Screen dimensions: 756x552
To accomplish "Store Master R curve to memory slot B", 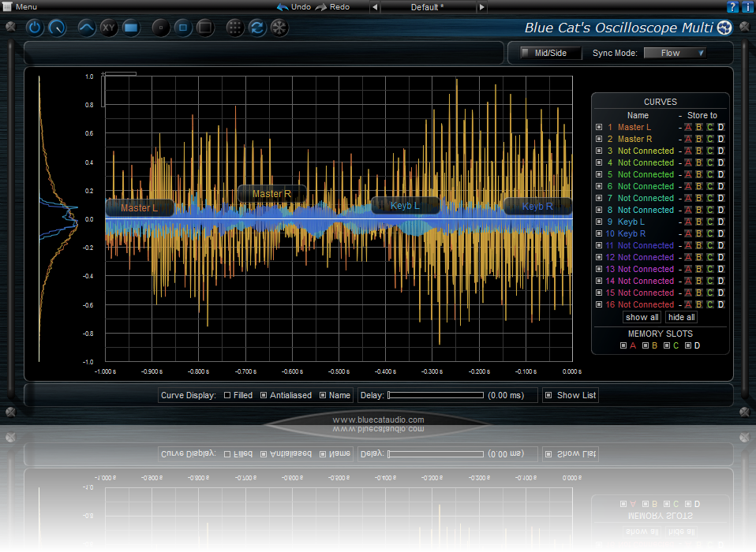I will click(x=699, y=138).
